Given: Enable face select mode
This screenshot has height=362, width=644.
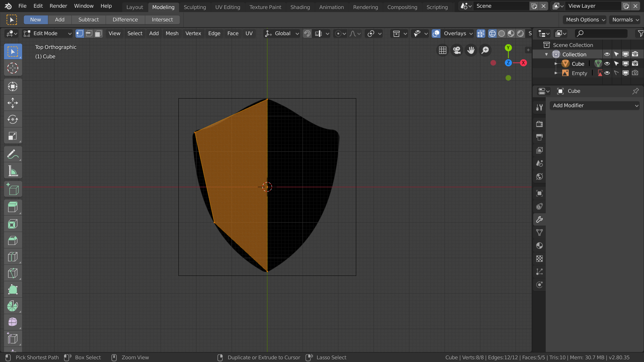Looking at the screenshot, I should tap(98, 34).
